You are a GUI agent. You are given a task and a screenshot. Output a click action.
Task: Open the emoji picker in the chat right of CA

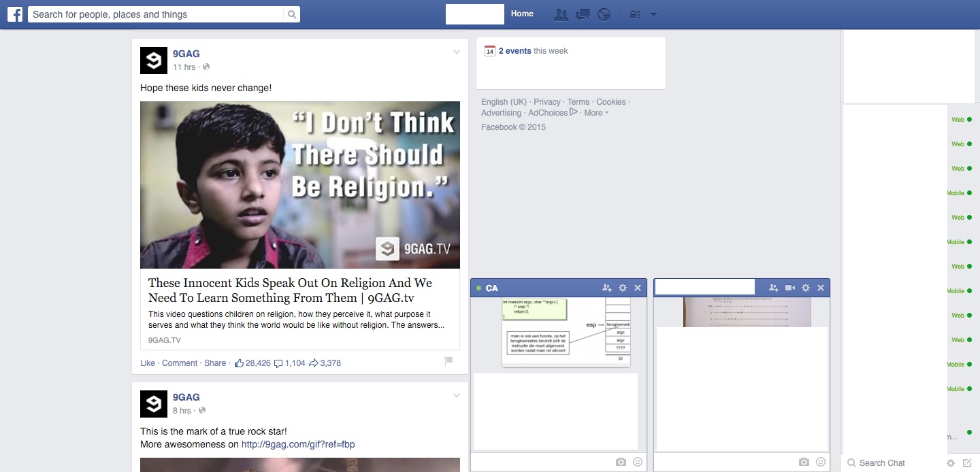click(821, 462)
